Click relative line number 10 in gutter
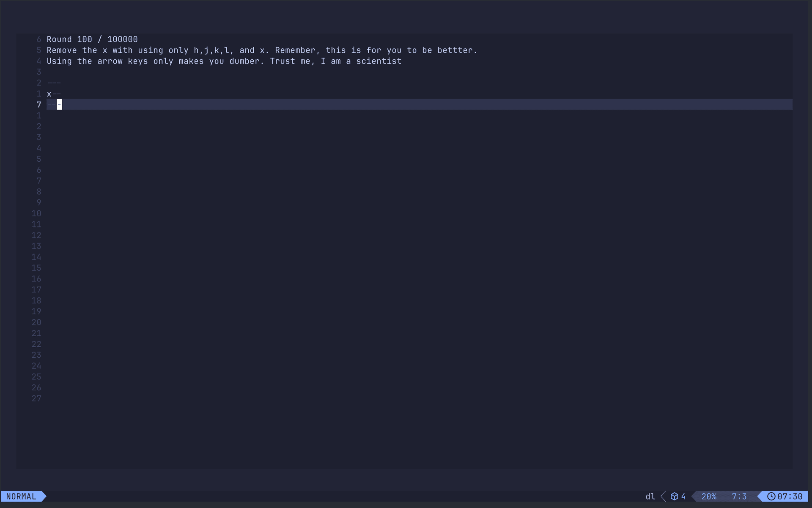Viewport: 812px width, 508px height. 36,214
